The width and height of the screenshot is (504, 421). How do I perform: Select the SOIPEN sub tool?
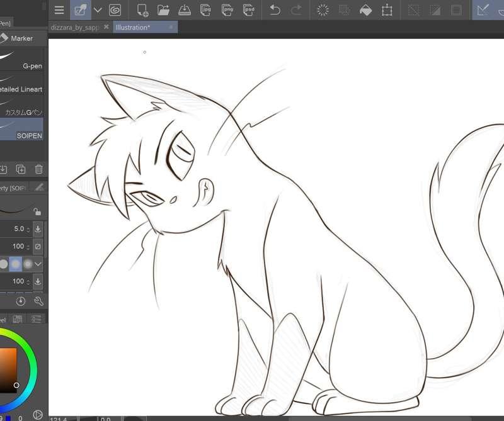[x=21, y=129]
